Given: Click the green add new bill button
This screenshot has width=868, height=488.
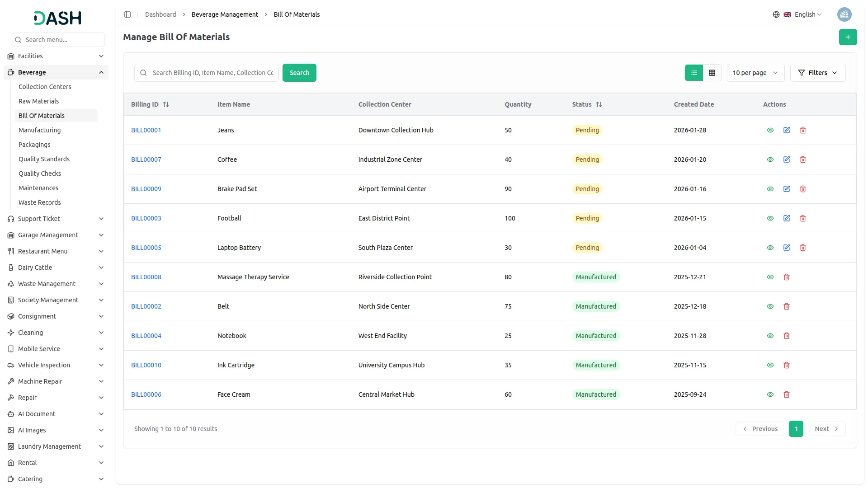Looking at the screenshot, I should click(848, 37).
